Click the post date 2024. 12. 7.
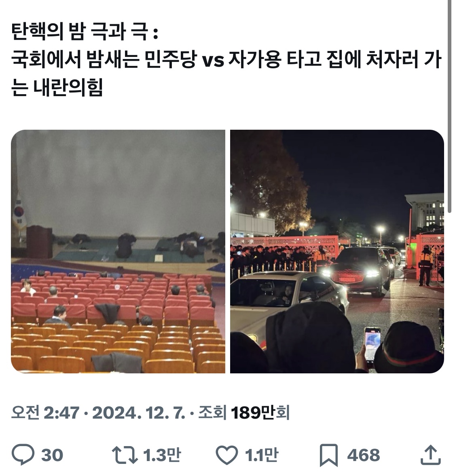The width and height of the screenshot is (455, 476). [x=139, y=413]
